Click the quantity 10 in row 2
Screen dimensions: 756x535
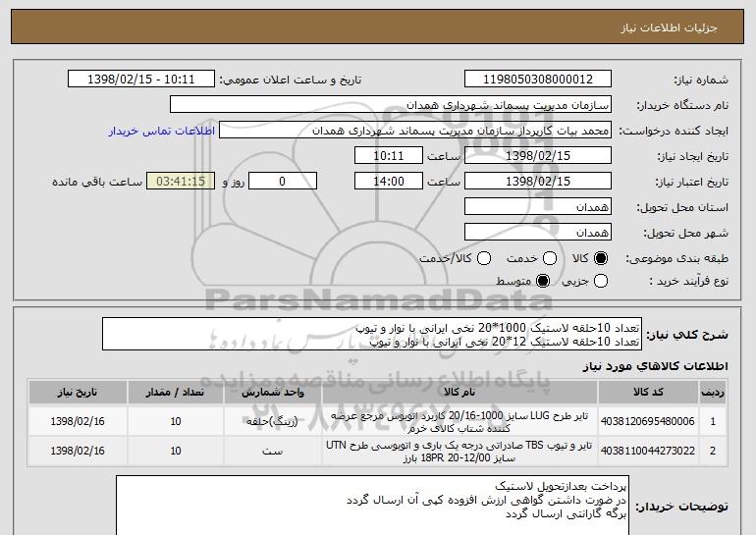click(x=176, y=452)
